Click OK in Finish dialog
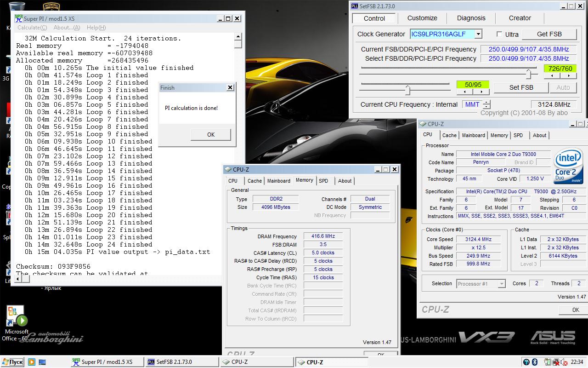The height and width of the screenshot is (368, 588). tap(210, 134)
